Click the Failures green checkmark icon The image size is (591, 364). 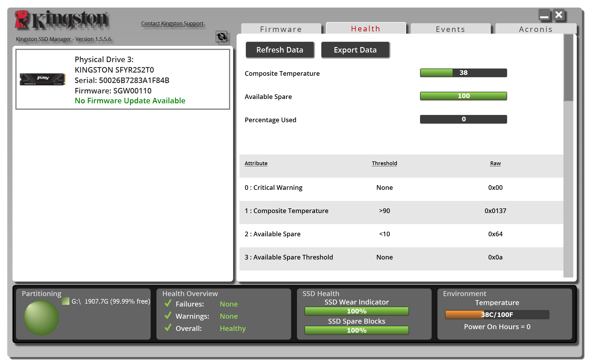(x=168, y=304)
